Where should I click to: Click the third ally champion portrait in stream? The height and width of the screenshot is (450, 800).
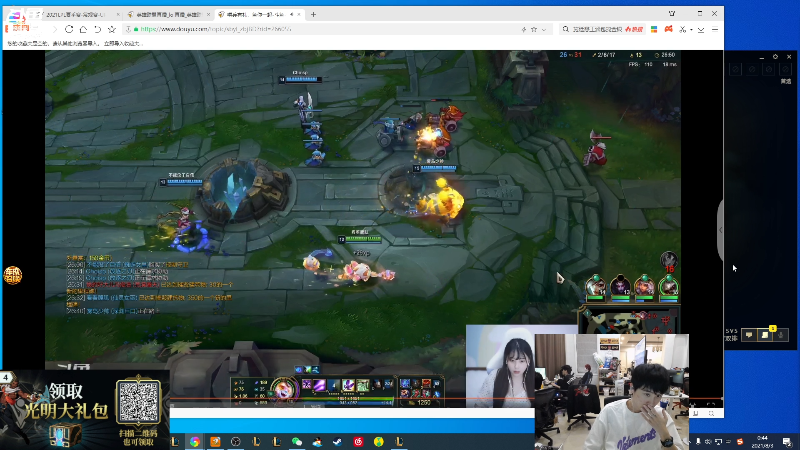coord(644,288)
